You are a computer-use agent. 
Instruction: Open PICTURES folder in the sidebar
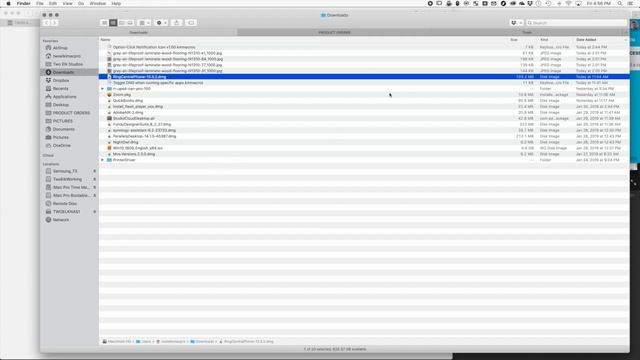click(x=62, y=121)
